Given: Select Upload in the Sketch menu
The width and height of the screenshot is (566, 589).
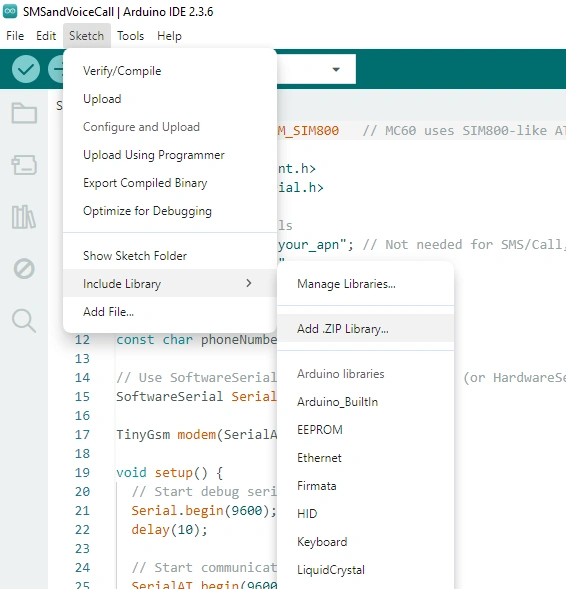Looking at the screenshot, I should click(x=170, y=99).
